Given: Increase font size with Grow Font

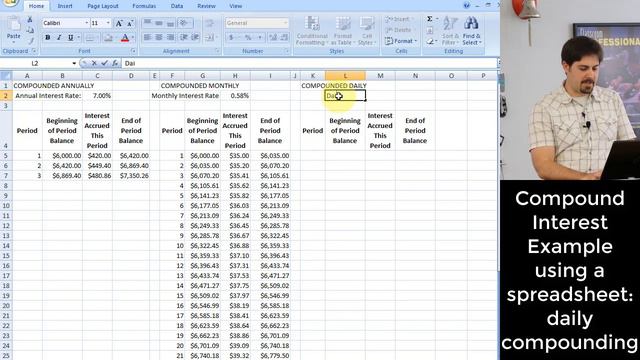Looking at the screenshot, I should click(x=119, y=23).
